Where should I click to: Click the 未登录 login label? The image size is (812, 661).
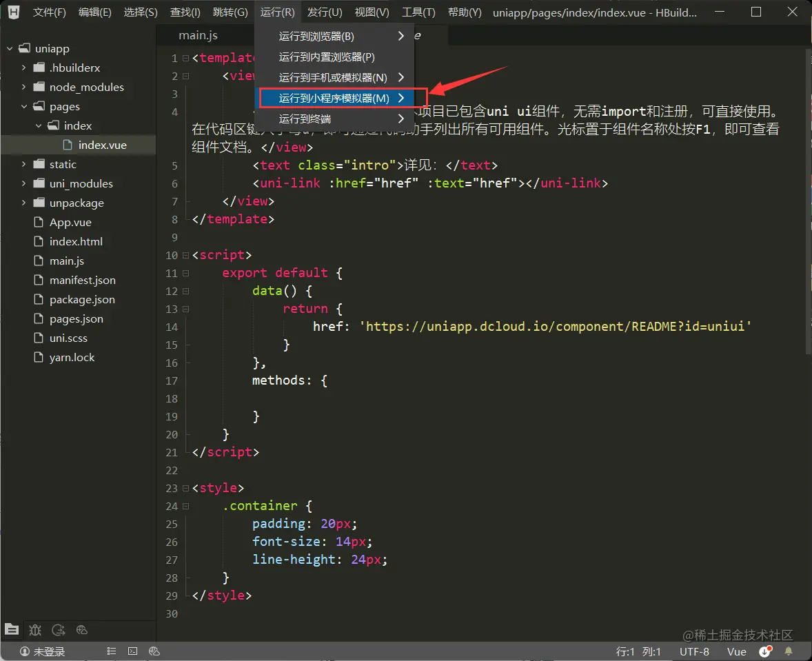pos(49,651)
